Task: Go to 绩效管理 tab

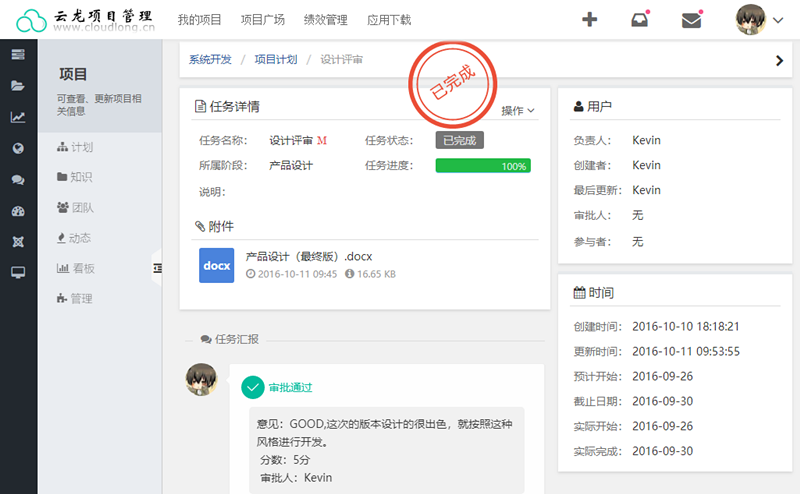Action: click(x=326, y=20)
